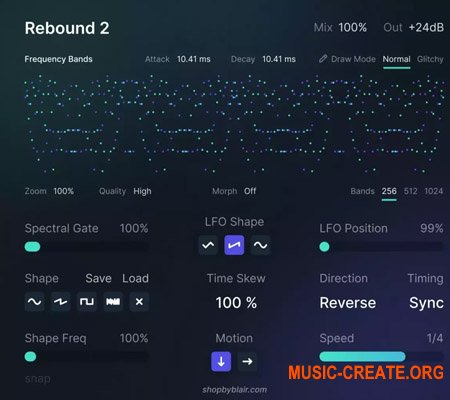Click the Attack 10.41 ms value
450x400 pixels.
194,59
